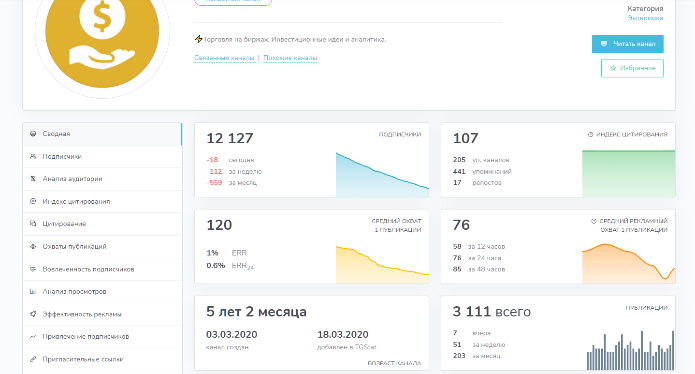Image resolution: width=695 pixels, height=374 pixels.
Task: Click the creation date 03.03.2020
Action: click(x=231, y=335)
